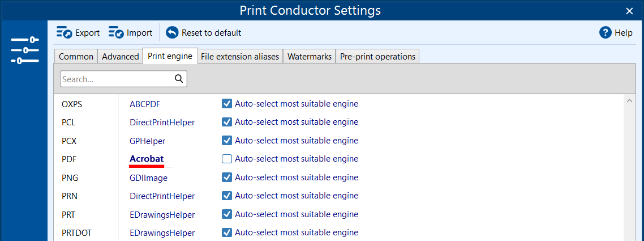Open the Acrobat engine selector for PDF

tap(147, 159)
